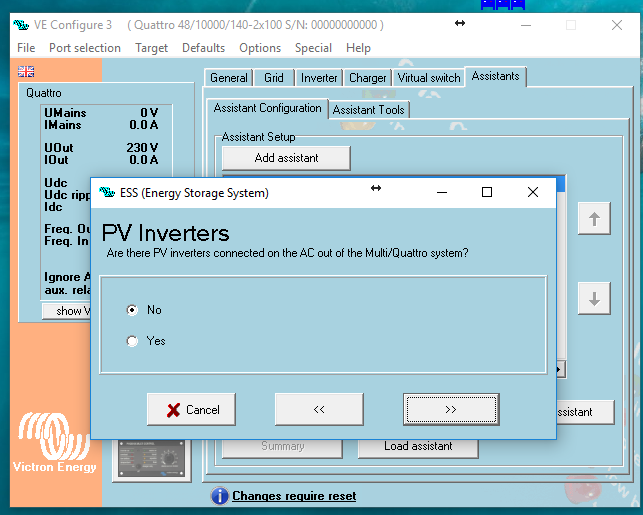Screen dimensions: 643x515
Task: Close the ESS dialog window
Action: coord(533,192)
